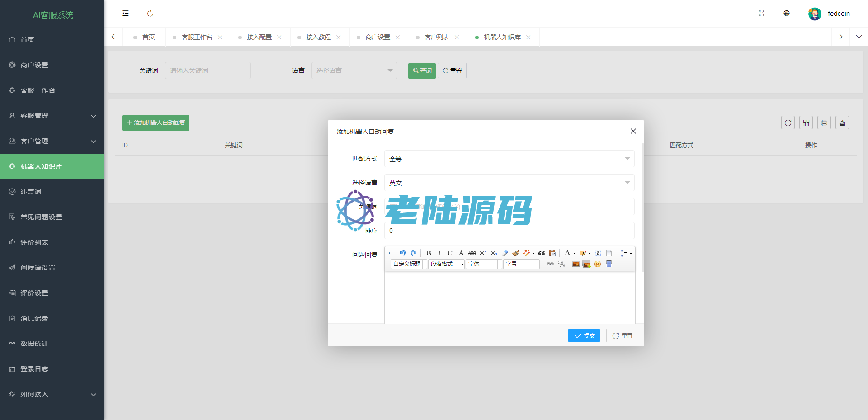Click the undo arrow in the editor toolbar
868x420 pixels.
(403, 253)
